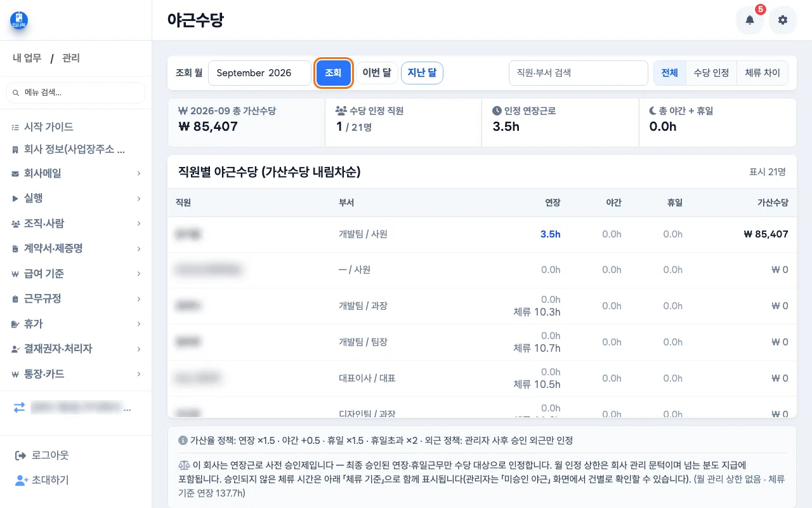Select the 수당 인정 filter
Viewport: 812px width, 508px height.
(711, 73)
